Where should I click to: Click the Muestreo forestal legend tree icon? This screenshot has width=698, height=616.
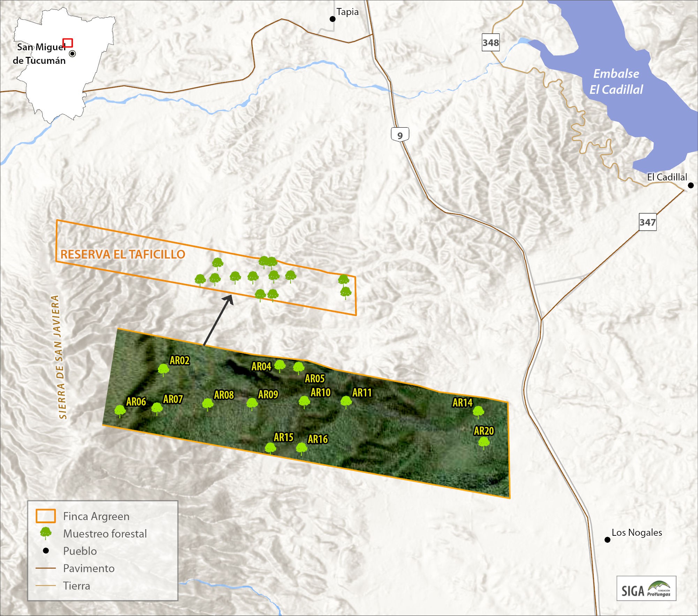point(46,533)
